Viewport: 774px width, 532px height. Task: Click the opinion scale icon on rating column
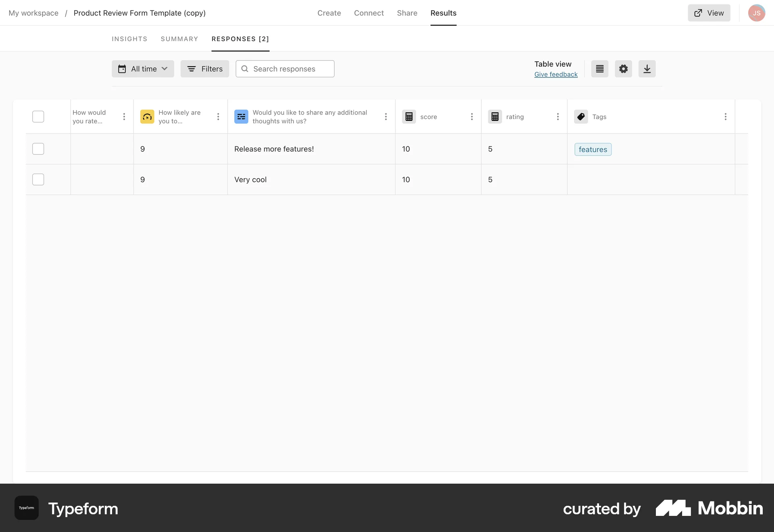coord(495,116)
